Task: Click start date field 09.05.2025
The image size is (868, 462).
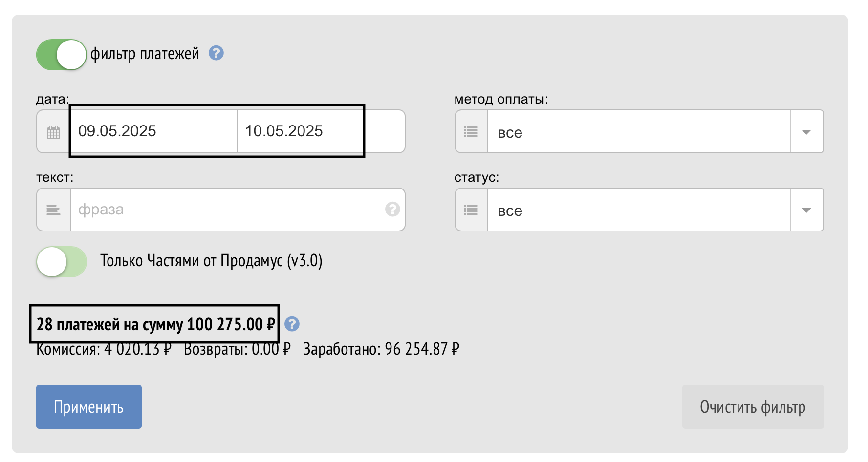Action: coord(154,131)
